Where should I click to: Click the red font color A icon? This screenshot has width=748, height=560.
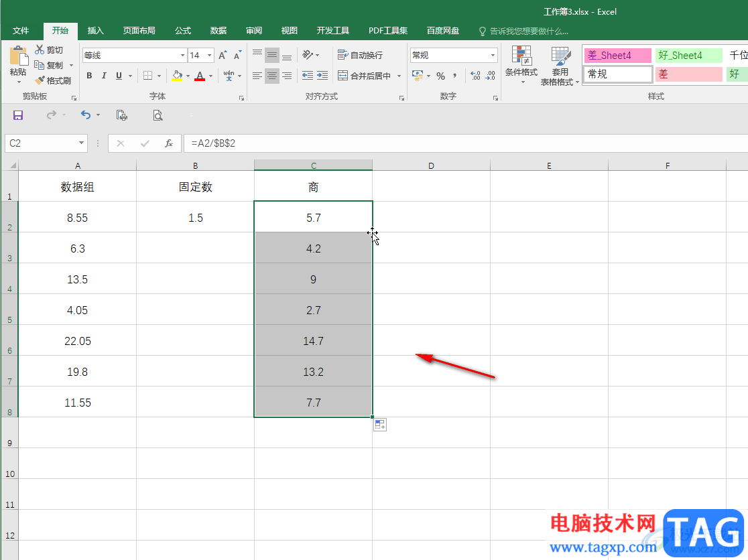coord(200,76)
